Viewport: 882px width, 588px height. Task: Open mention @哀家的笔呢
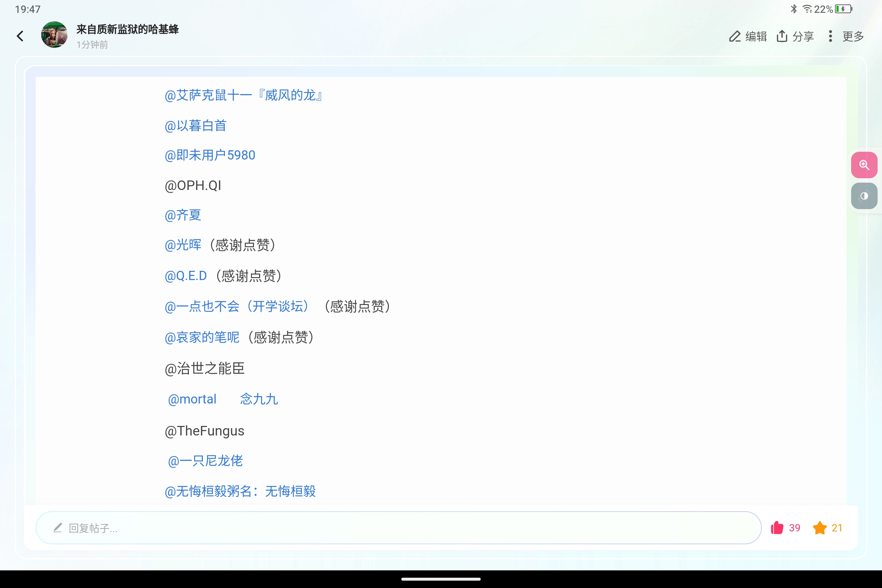[x=202, y=337]
